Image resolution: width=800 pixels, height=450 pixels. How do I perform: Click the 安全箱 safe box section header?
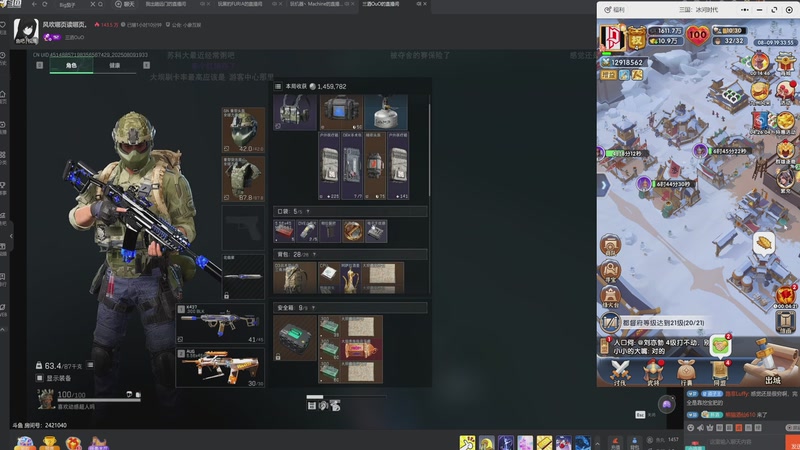coord(351,308)
